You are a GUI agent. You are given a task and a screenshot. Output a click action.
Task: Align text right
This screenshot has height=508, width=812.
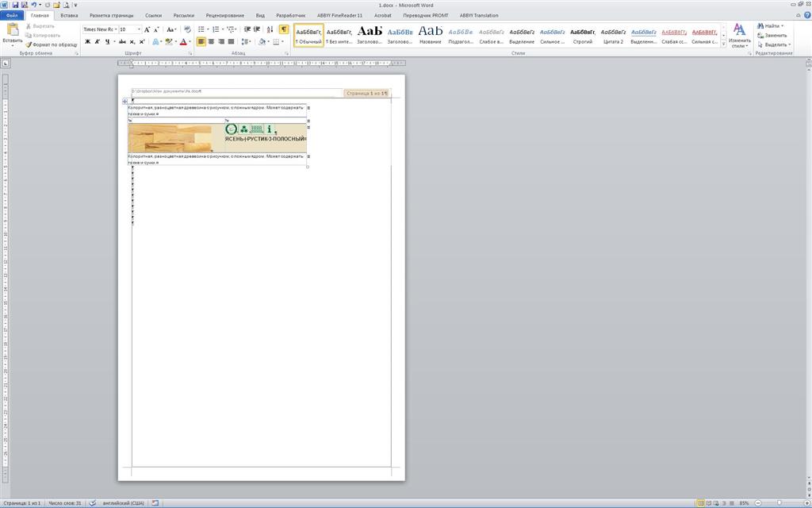(x=221, y=41)
